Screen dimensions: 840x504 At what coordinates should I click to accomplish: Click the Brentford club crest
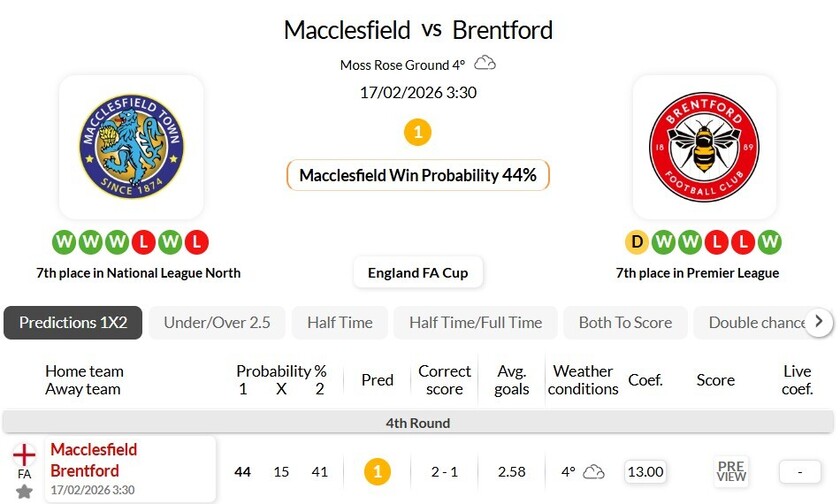[704, 147]
